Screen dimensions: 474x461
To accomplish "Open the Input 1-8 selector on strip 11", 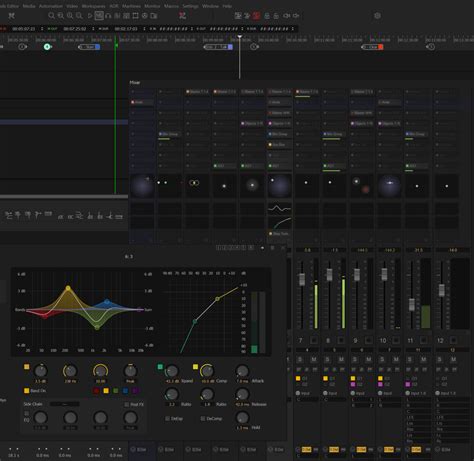I will (x=416, y=393).
